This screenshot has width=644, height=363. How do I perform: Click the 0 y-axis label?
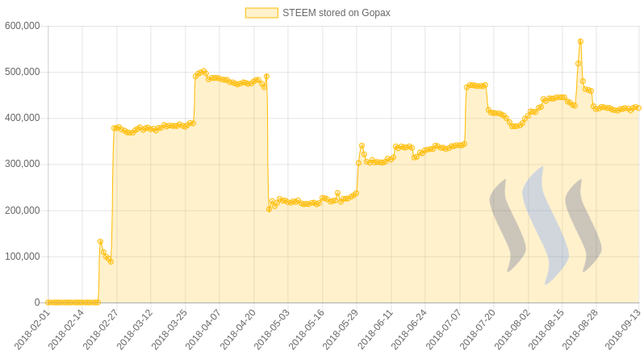click(37, 302)
